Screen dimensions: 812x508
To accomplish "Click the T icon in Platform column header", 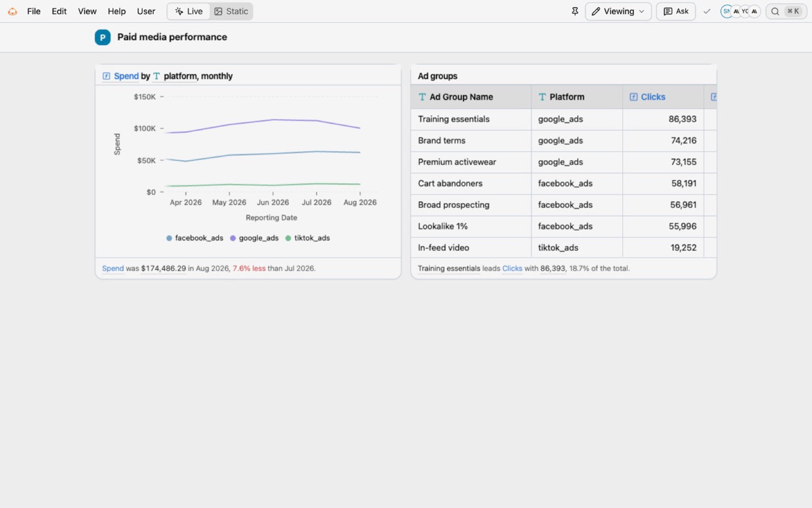I will point(542,97).
